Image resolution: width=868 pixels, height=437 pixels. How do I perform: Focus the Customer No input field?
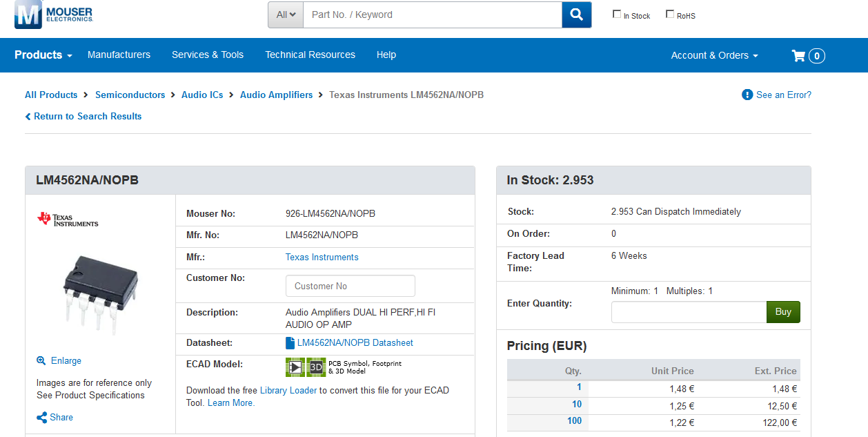tap(351, 286)
